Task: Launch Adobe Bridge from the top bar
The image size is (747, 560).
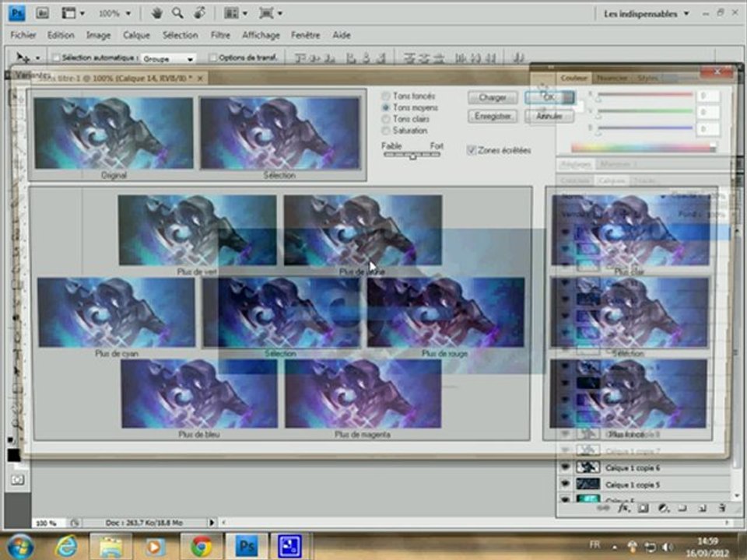Action: (x=42, y=13)
